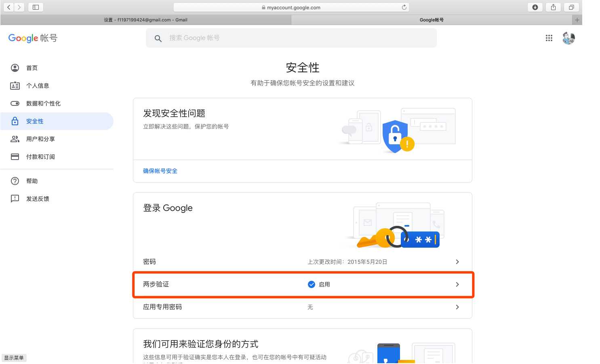Click the 安全性 page heading

(303, 67)
